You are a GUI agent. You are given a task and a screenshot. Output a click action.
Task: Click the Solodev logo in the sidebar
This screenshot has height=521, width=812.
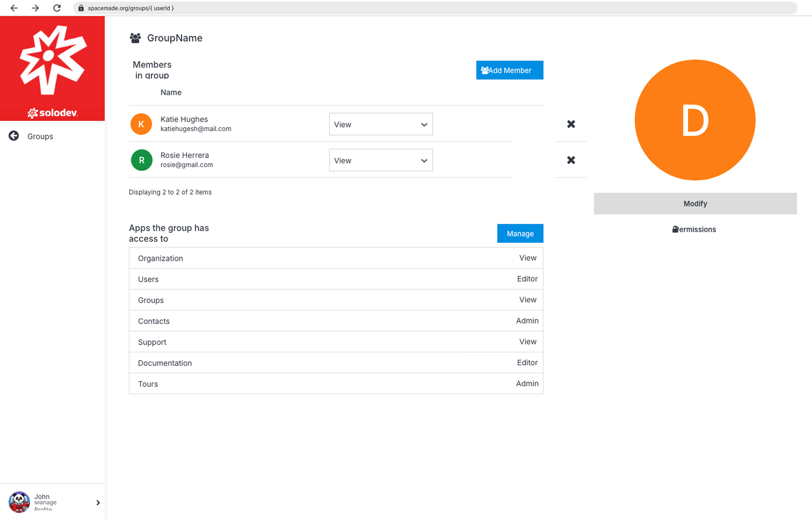tap(53, 68)
